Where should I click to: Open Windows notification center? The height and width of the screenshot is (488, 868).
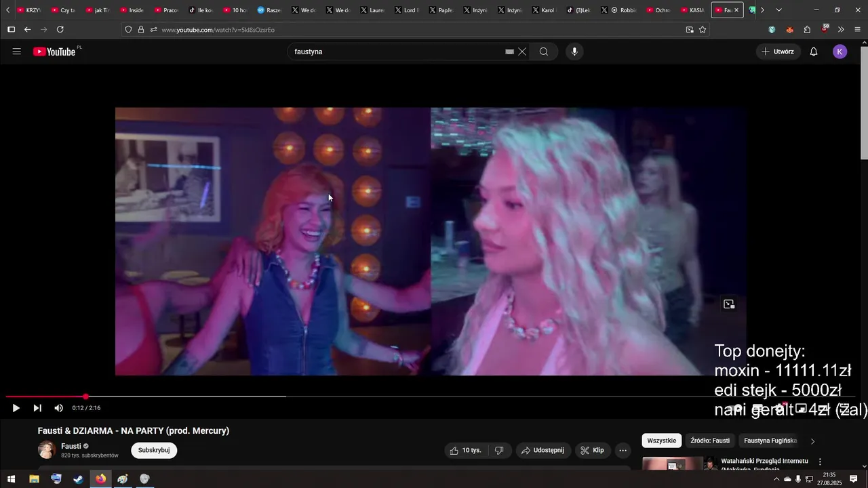tap(854, 479)
